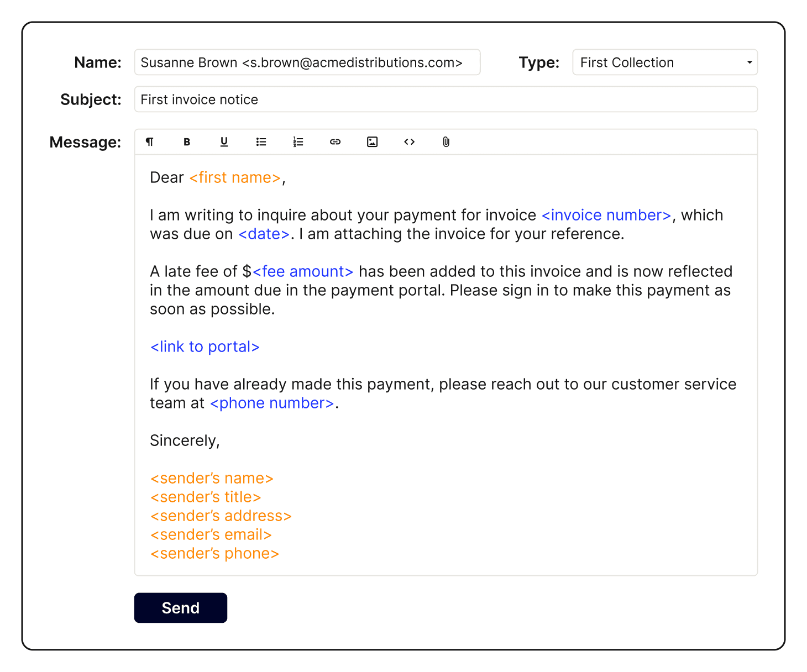The width and height of the screenshot is (807, 672).
Task: Attach a file with paperclip icon
Action: 446,142
